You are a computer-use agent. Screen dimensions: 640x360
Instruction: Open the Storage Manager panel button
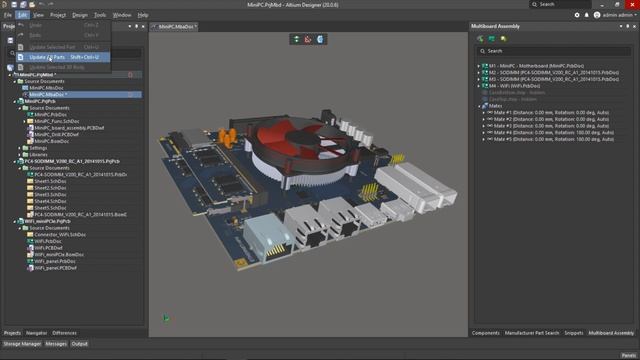click(x=22, y=344)
